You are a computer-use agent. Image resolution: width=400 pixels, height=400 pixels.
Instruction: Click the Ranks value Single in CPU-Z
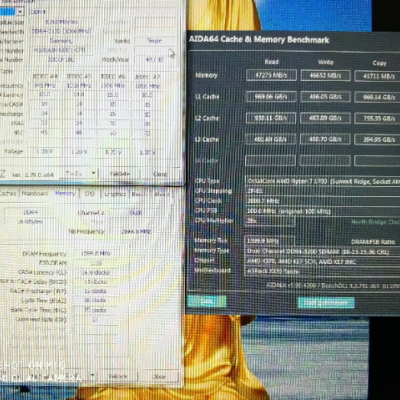pyautogui.click(x=154, y=41)
